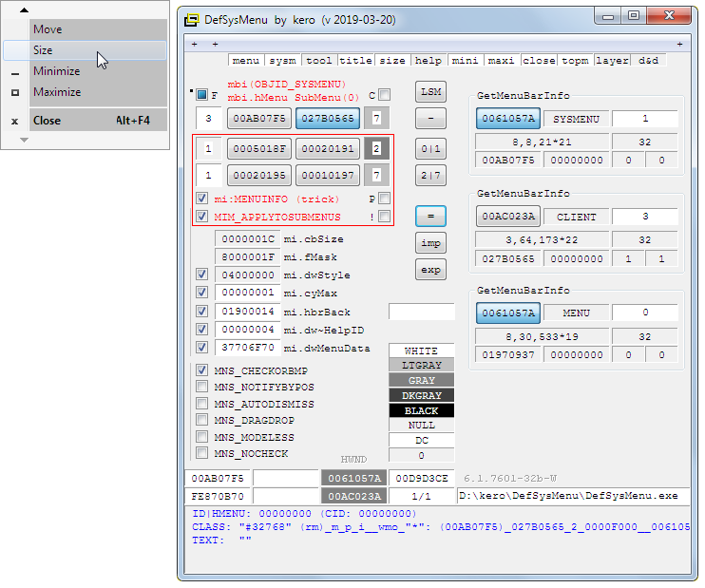The image size is (705, 588).
Task: Pick the BLACK color swatch
Action: [x=421, y=411]
